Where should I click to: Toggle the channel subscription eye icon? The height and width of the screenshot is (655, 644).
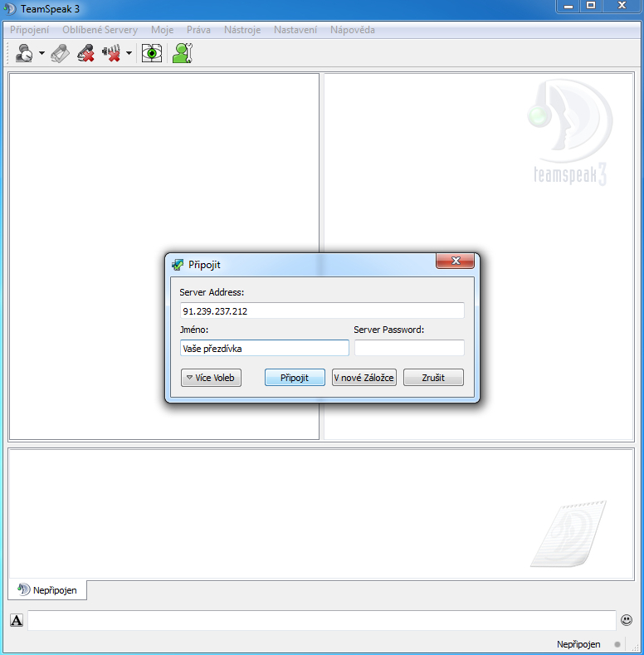tap(151, 54)
